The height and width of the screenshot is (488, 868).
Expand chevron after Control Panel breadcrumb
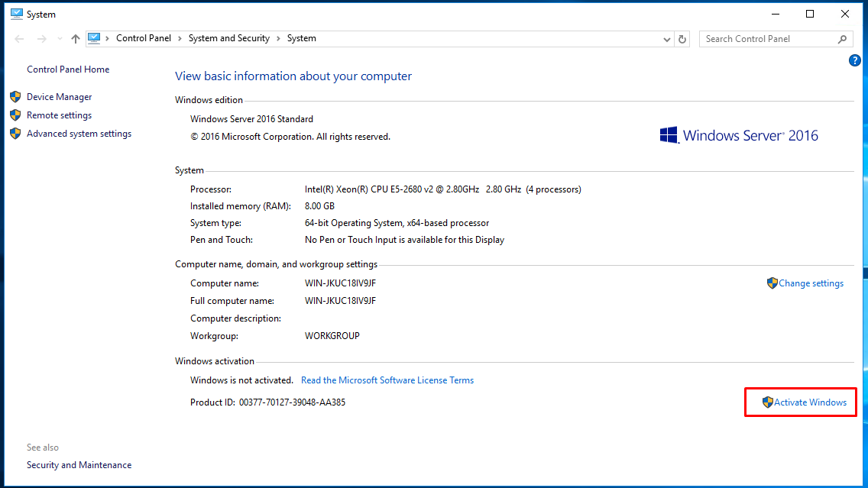coord(180,39)
